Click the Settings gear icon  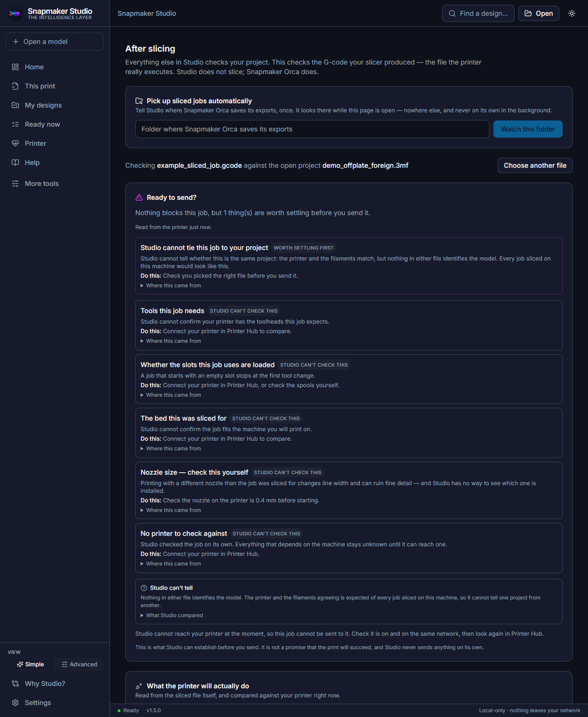15,703
